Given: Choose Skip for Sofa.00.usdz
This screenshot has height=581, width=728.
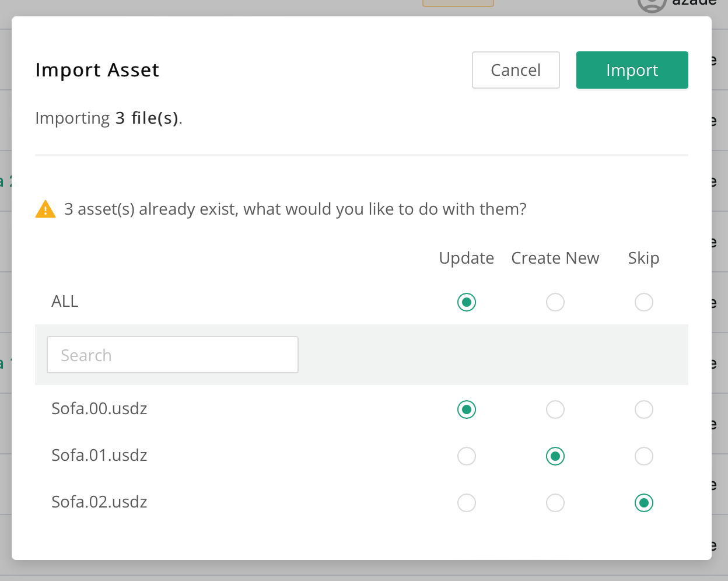Looking at the screenshot, I should (644, 409).
